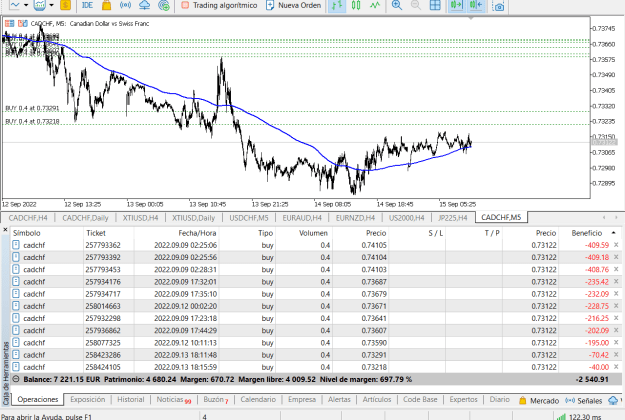Close position 258424105 with its X

[x=616, y=367]
